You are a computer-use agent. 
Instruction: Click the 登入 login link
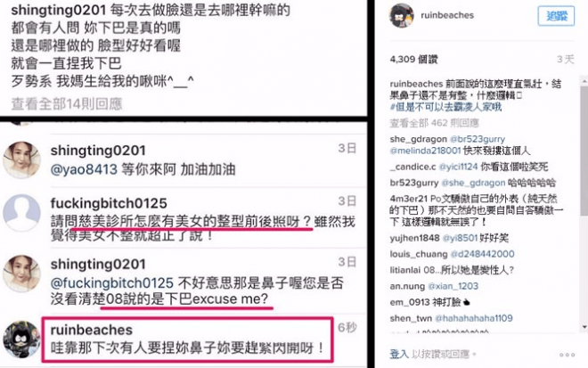point(399,354)
